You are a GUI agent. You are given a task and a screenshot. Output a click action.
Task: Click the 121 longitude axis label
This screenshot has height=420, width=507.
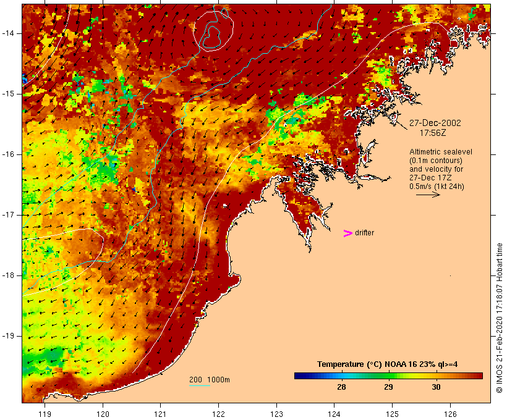(x=160, y=414)
